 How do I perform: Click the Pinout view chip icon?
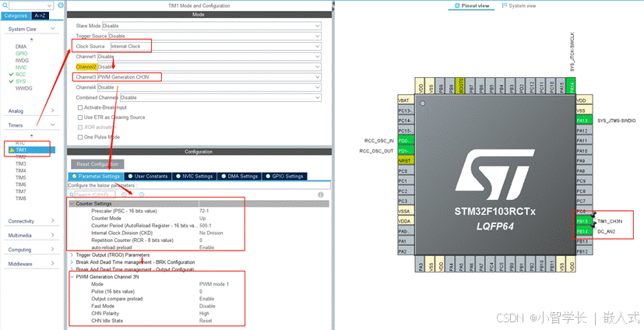[x=457, y=5]
